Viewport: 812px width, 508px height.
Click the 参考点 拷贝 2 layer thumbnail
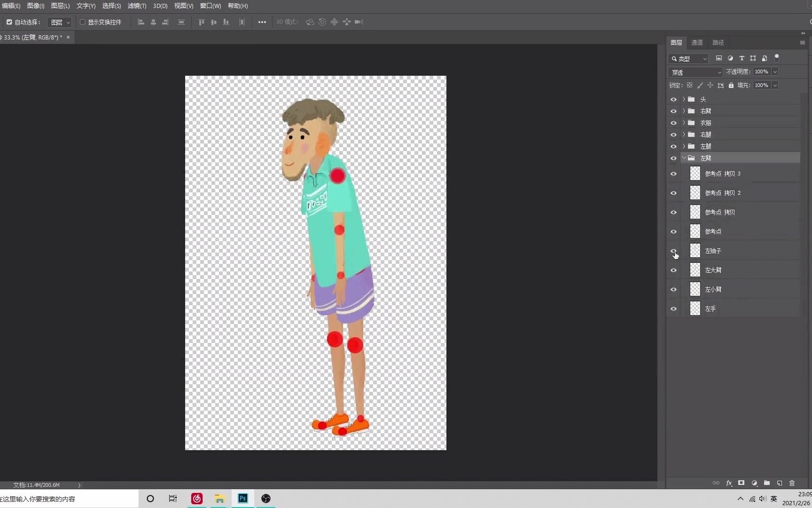[695, 193]
